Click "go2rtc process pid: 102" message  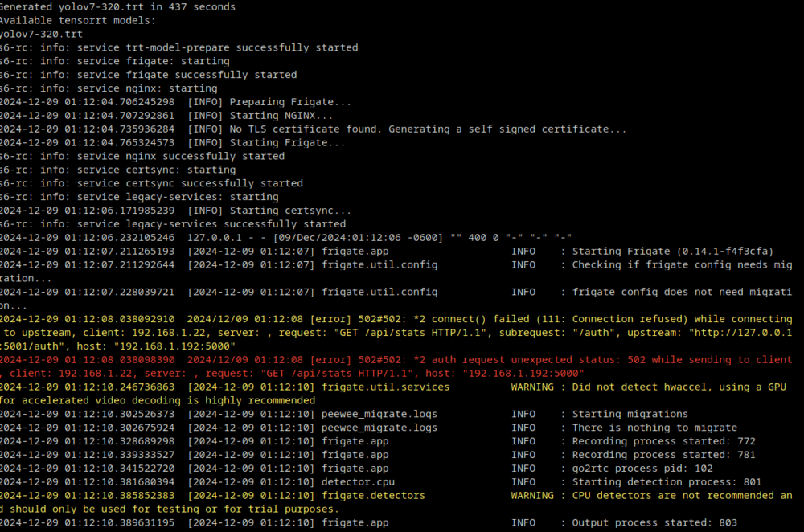tap(642, 469)
